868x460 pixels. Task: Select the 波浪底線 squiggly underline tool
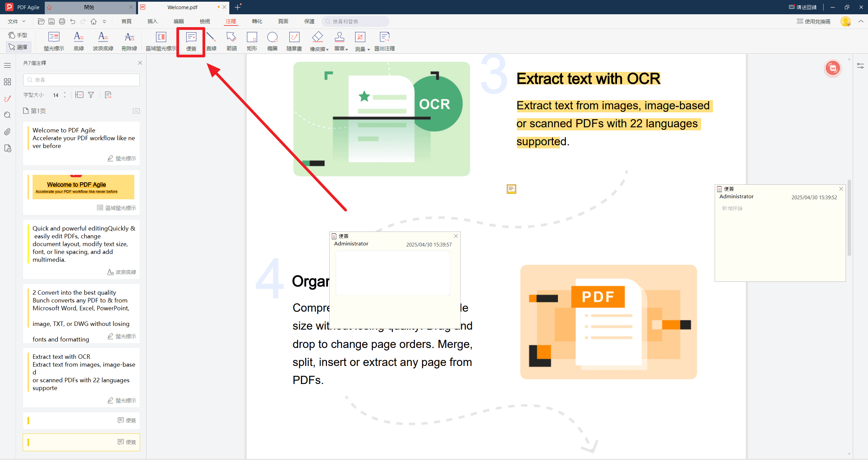[x=103, y=41]
